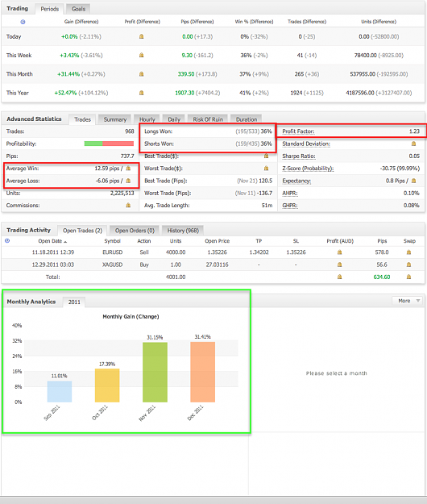Click the lock icon in This Week row
Image resolution: width=427 pixels, height=504 pixels.
[141, 56]
